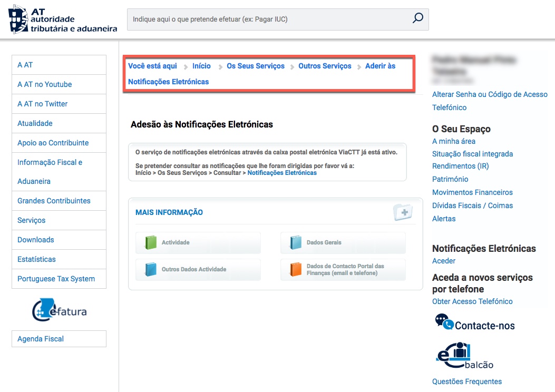Select Início in the breadcrumb trail
Viewport: 555px width, 392px height.
[x=201, y=66]
